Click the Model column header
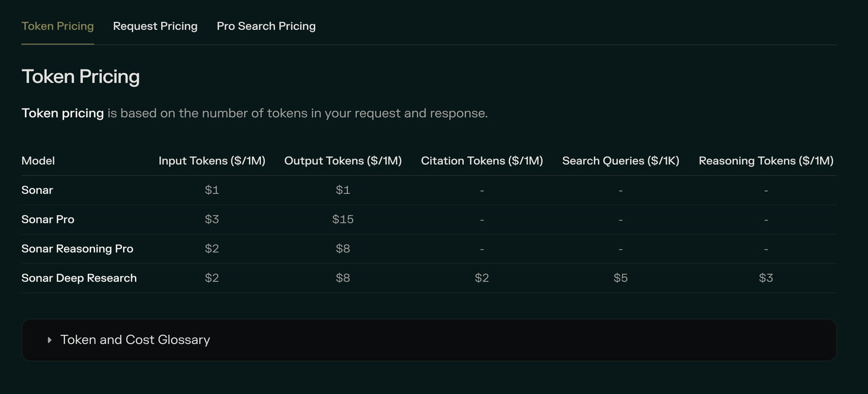 pos(38,161)
